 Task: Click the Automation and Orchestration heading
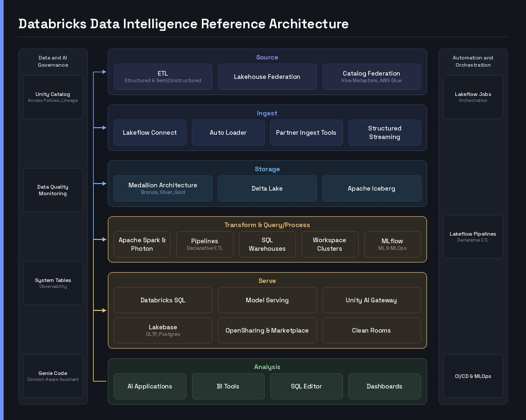click(x=473, y=61)
